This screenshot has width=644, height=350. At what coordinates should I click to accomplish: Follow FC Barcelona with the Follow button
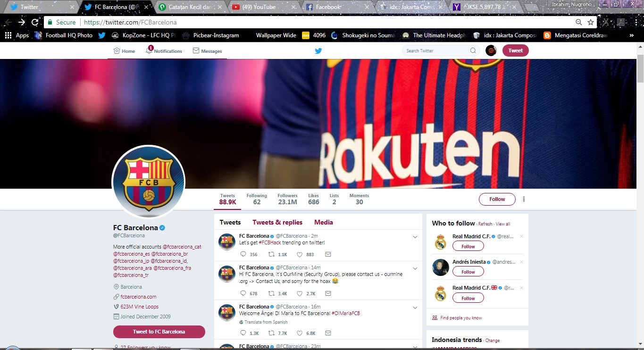[497, 199]
